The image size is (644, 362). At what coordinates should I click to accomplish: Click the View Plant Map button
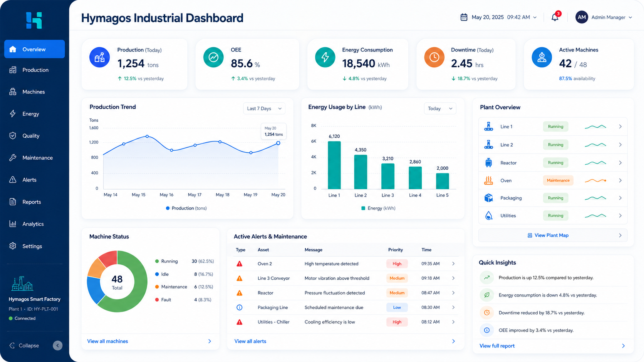tap(553, 235)
